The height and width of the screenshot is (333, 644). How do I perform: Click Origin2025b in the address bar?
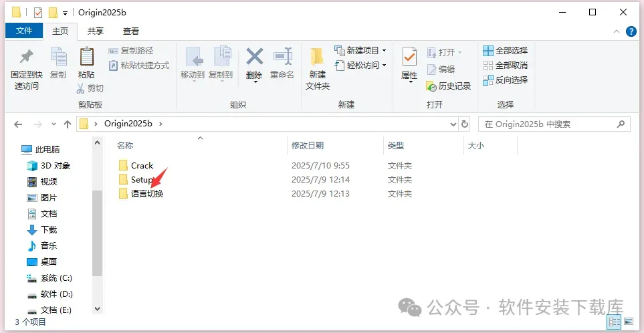pyautogui.click(x=128, y=124)
